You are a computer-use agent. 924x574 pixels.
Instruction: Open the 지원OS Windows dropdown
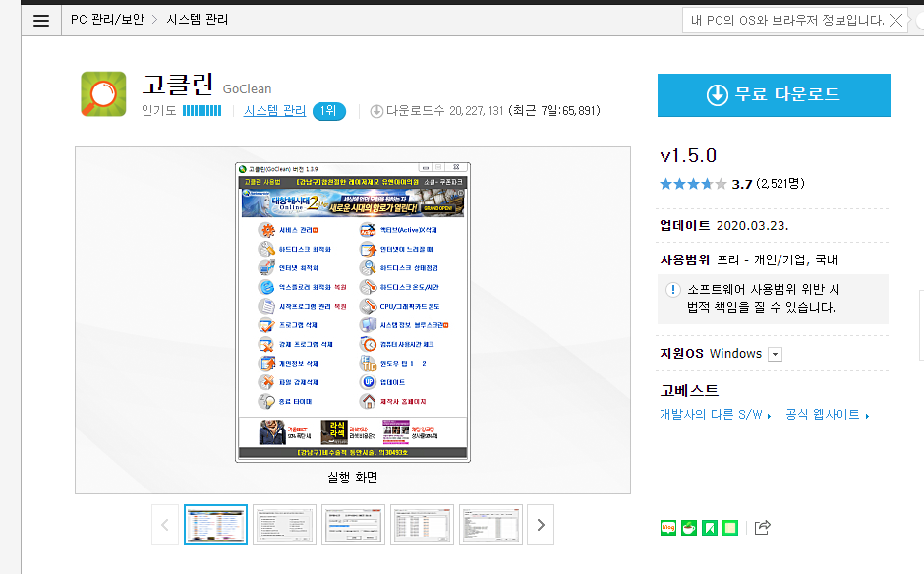pos(776,354)
